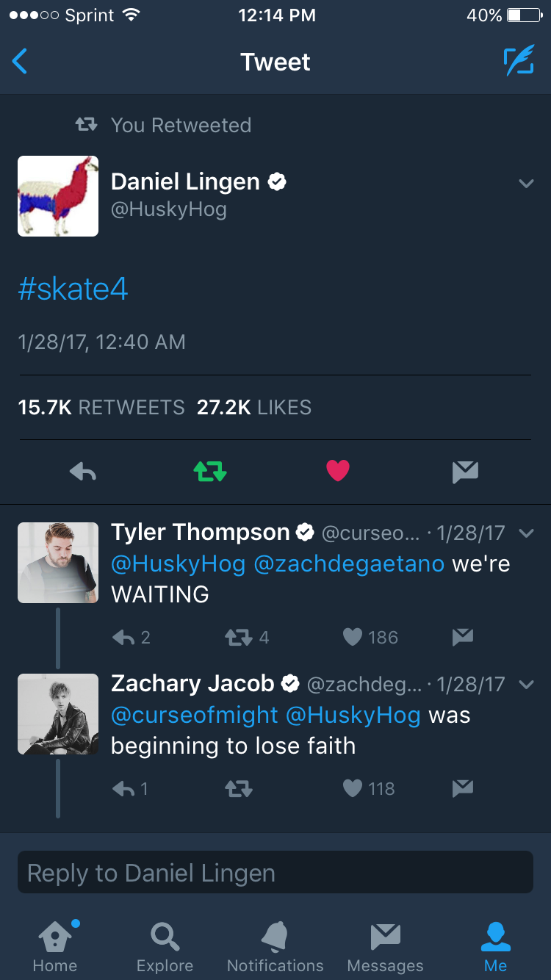Reply to Tyler Thompson's tweet icon
Viewport: 551px width, 980px height.
(x=123, y=638)
